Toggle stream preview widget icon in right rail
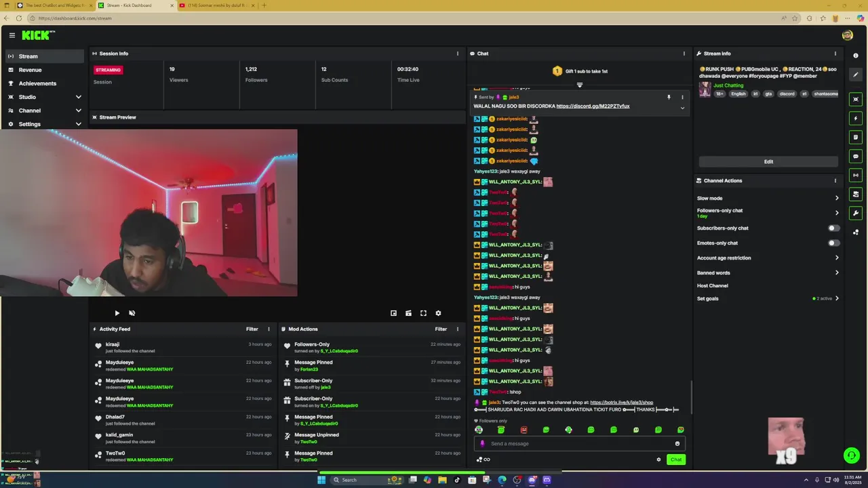 (856, 100)
